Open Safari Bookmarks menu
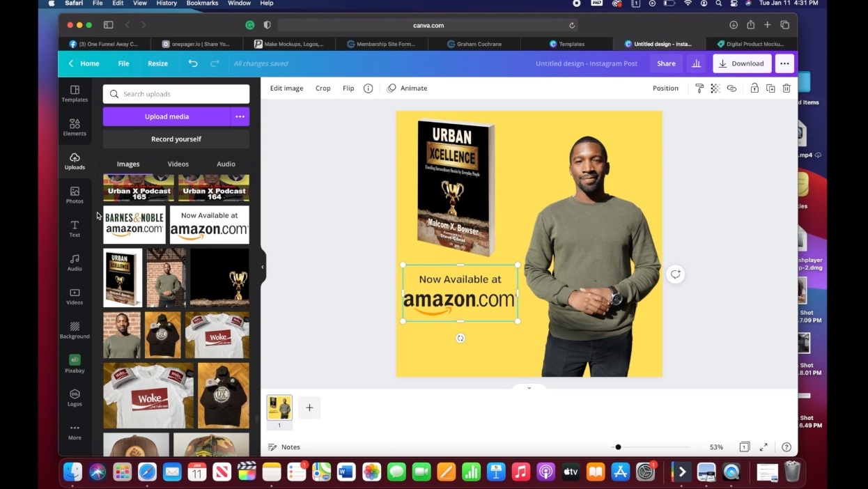Viewport: 868px width, 489px height. pyautogui.click(x=202, y=3)
